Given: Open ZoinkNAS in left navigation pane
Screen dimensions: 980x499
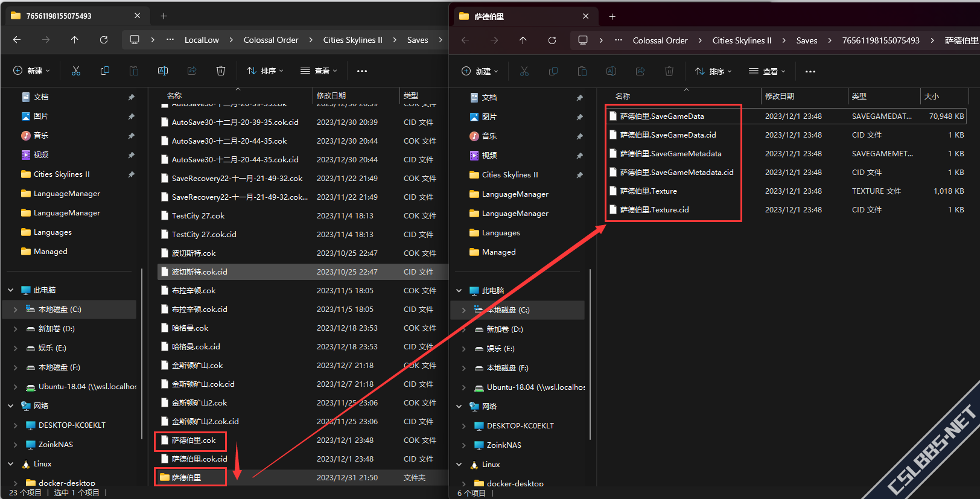Looking at the screenshot, I should pos(56,445).
